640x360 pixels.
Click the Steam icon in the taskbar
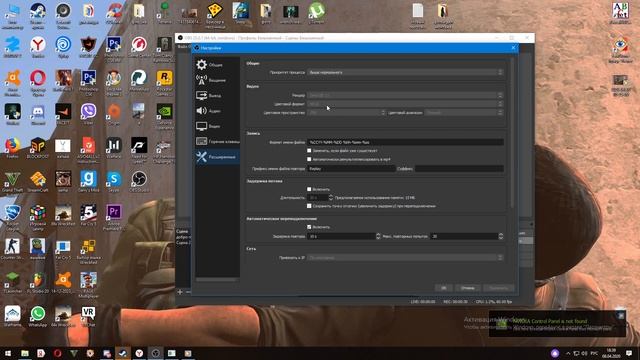[122, 353]
